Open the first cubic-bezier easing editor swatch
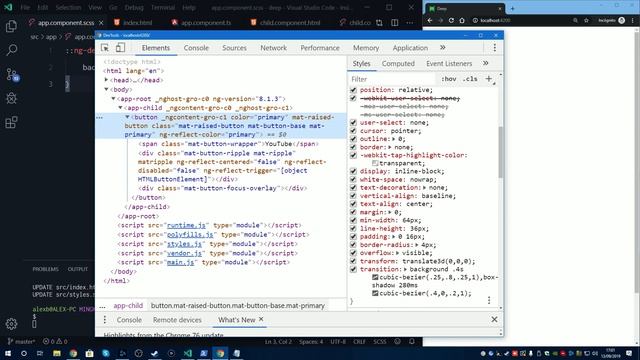The image size is (640, 360). tap(375, 278)
